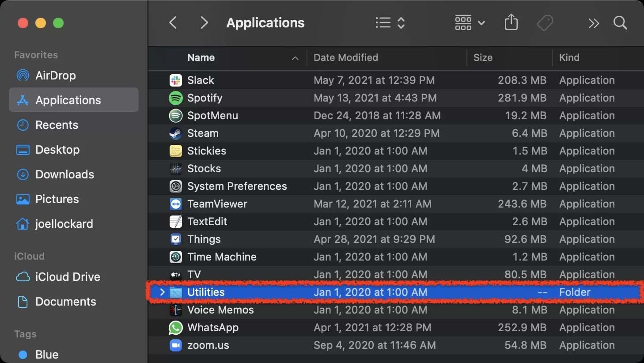This screenshot has width=644, height=363.
Task: Sort by the Date Modified column header
Action: pyautogui.click(x=346, y=57)
